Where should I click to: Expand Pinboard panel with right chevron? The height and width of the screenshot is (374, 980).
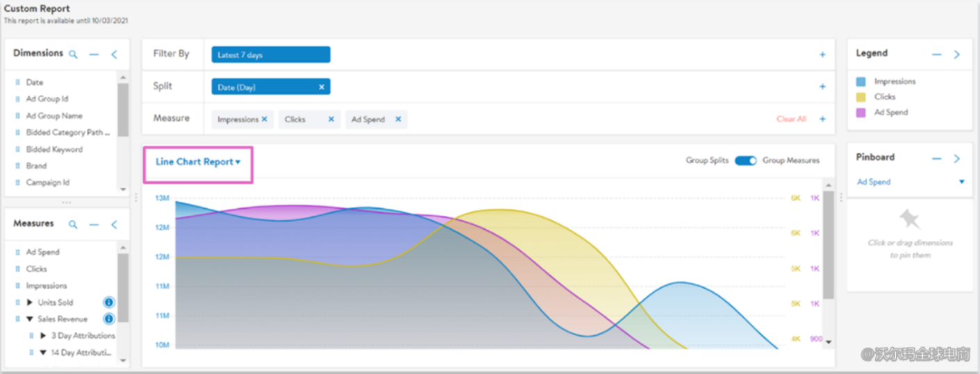tap(957, 158)
